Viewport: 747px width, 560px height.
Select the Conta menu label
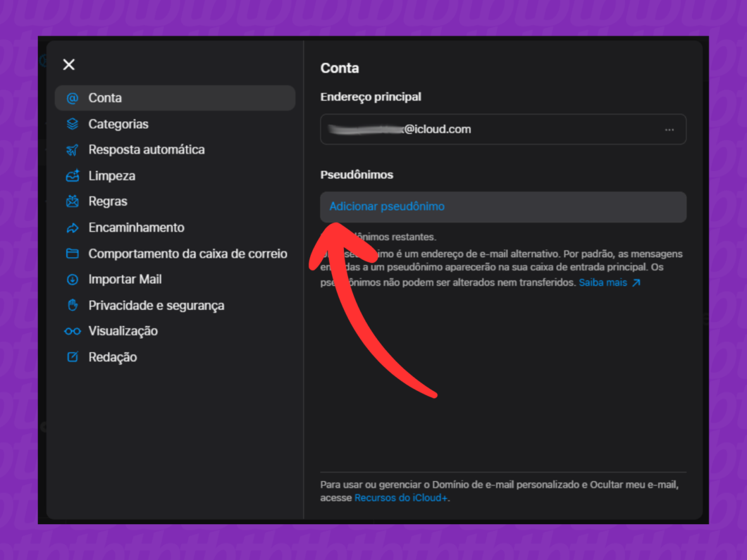(105, 98)
